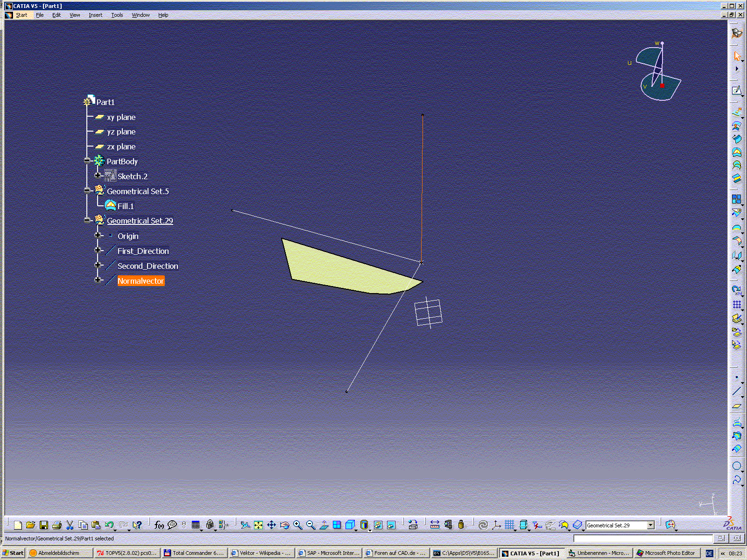Open the File menu
The image size is (747, 560).
(x=40, y=15)
